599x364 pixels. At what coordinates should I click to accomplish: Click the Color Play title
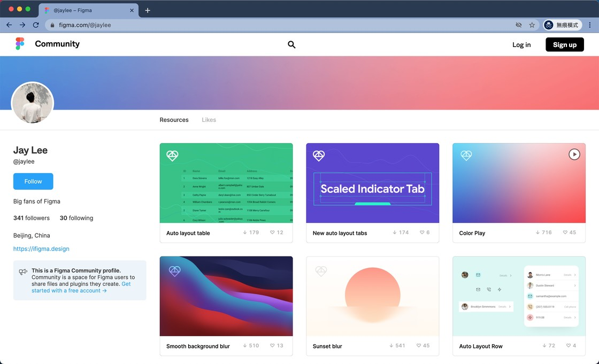coord(472,233)
